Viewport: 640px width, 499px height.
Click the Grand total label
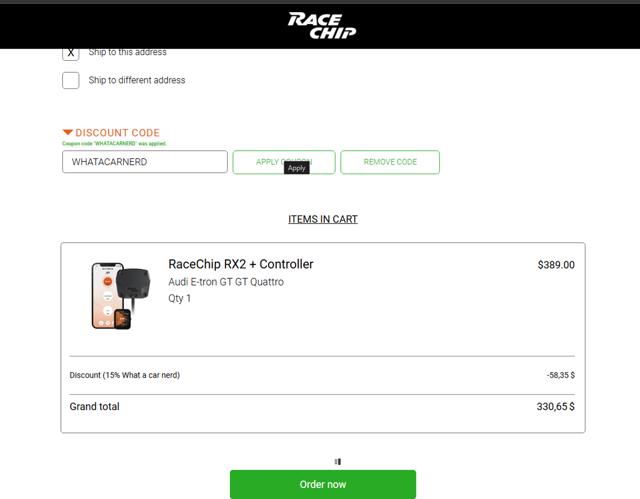(x=94, y=406)
